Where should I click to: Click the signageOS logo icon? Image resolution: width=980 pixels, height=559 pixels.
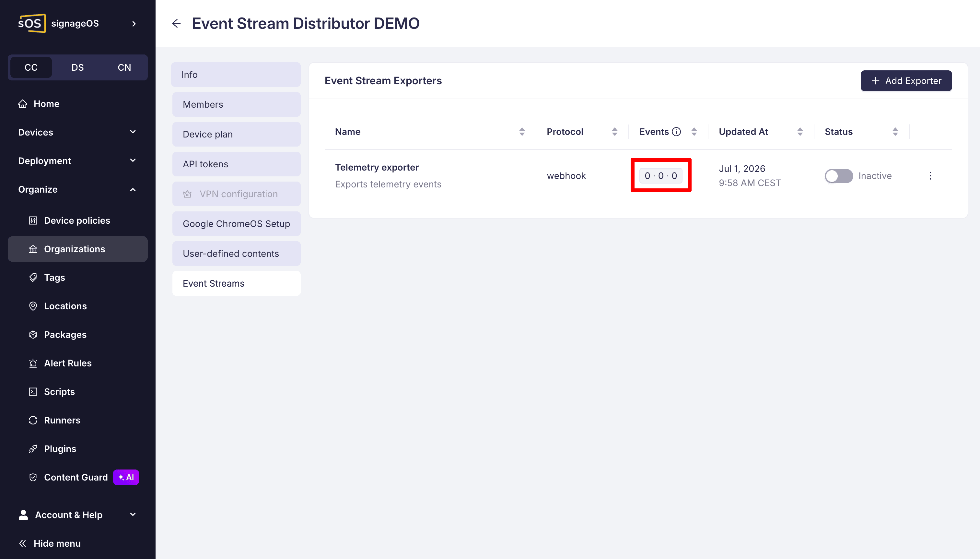click(32, 23)
